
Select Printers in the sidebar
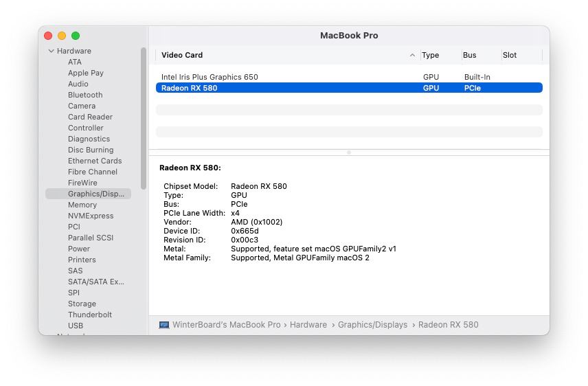[x=82, y=260]
